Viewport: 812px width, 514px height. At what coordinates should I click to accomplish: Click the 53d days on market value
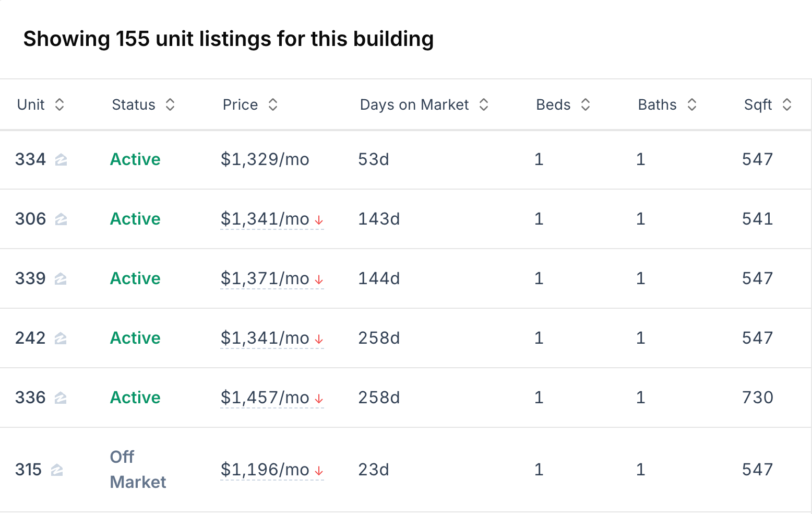tap(374, 159)
